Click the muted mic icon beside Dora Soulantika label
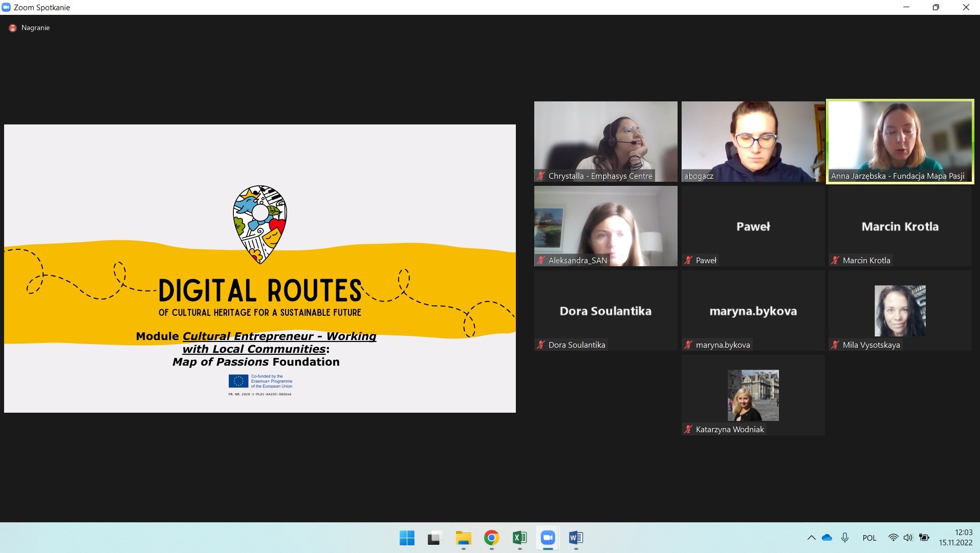 pos(541,345)
